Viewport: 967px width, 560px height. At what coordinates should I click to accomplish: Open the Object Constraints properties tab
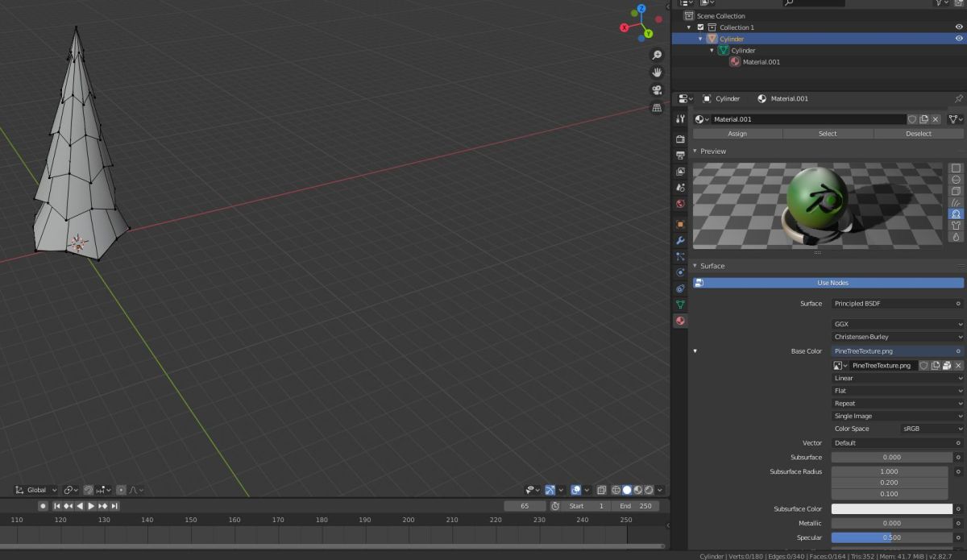(x=680, y=288)
